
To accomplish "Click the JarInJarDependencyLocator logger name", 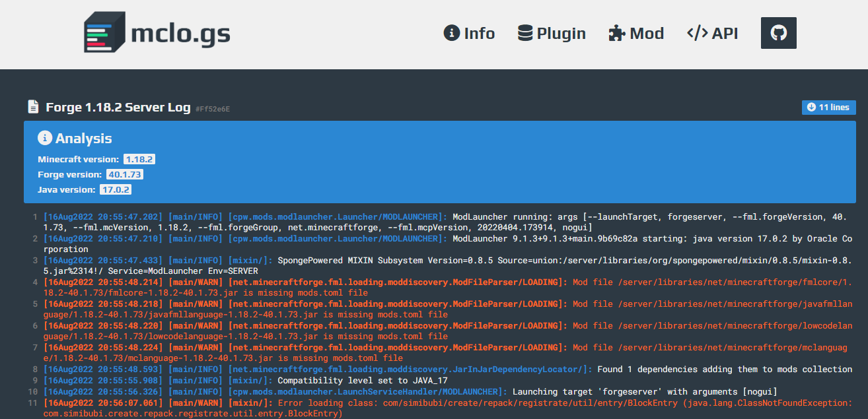I will point(410,370).
